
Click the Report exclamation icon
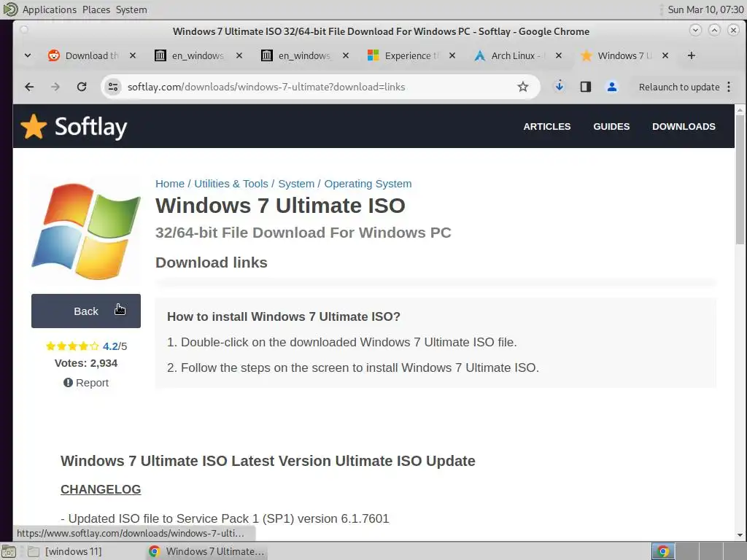[x=68, y=382]
